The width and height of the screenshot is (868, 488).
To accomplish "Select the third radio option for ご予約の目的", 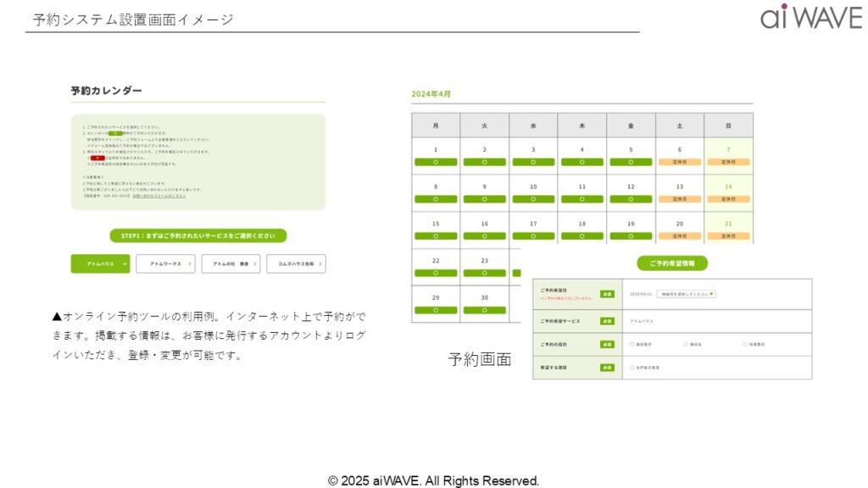I will 745,345.
